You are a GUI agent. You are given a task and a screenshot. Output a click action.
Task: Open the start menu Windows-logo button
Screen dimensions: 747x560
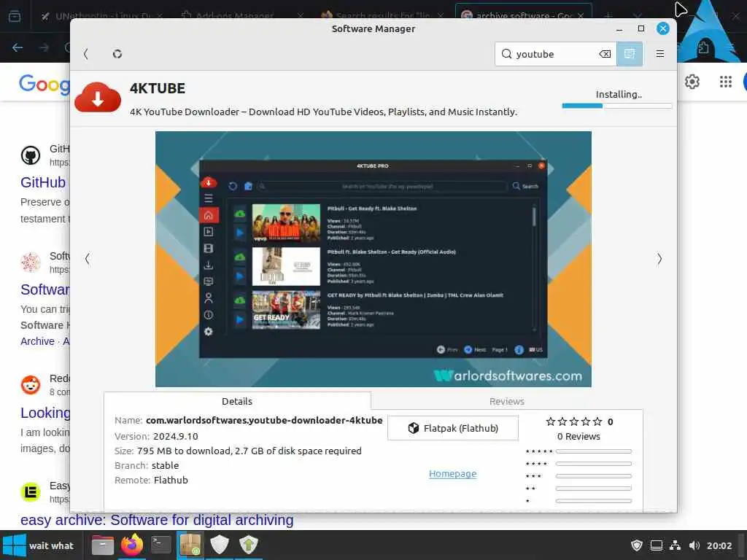15,545
